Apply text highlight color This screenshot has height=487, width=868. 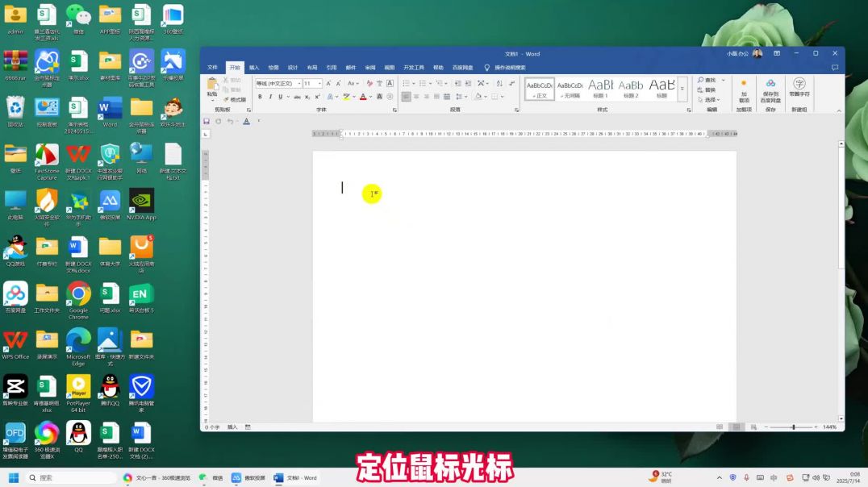(x=345, y=97)
